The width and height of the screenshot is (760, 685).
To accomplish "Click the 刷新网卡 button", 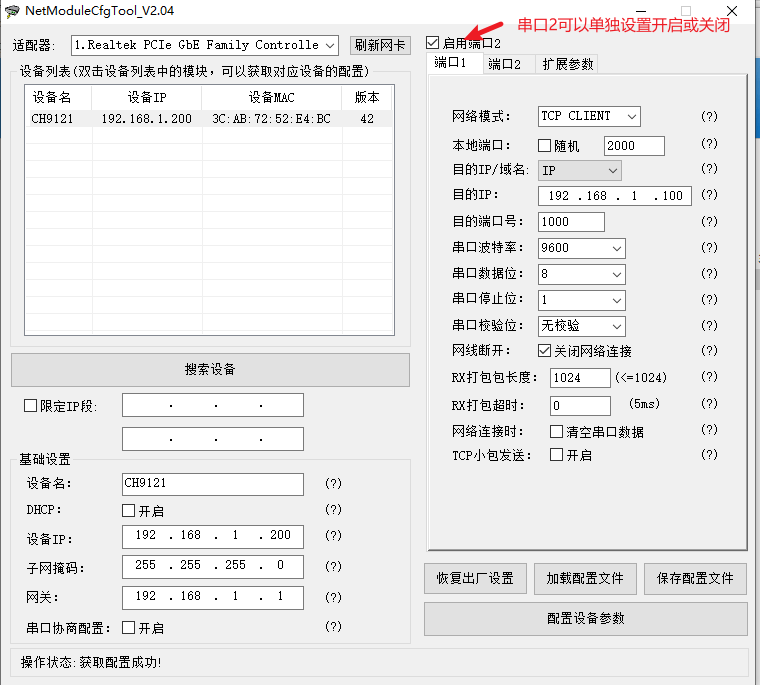I will point(380,45).
